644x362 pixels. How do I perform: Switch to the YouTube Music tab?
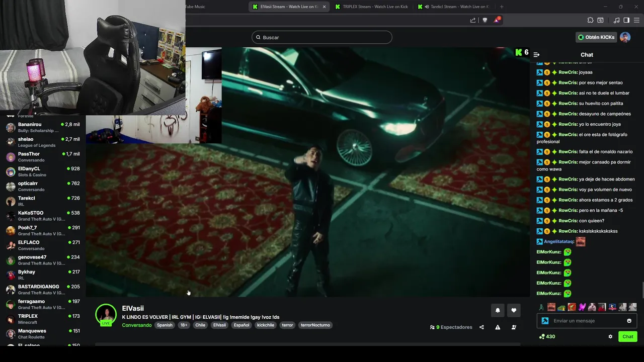coord(195,7)
